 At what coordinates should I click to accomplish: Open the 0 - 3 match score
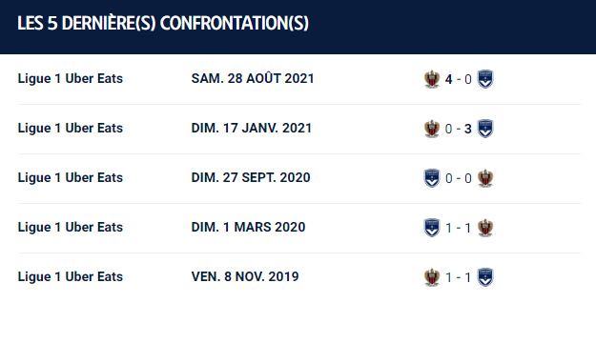pyautogui.click(x=459, y=129)
